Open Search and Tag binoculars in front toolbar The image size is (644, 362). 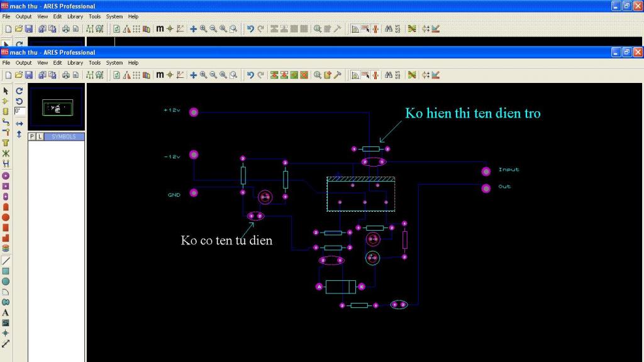click(388, 75)
